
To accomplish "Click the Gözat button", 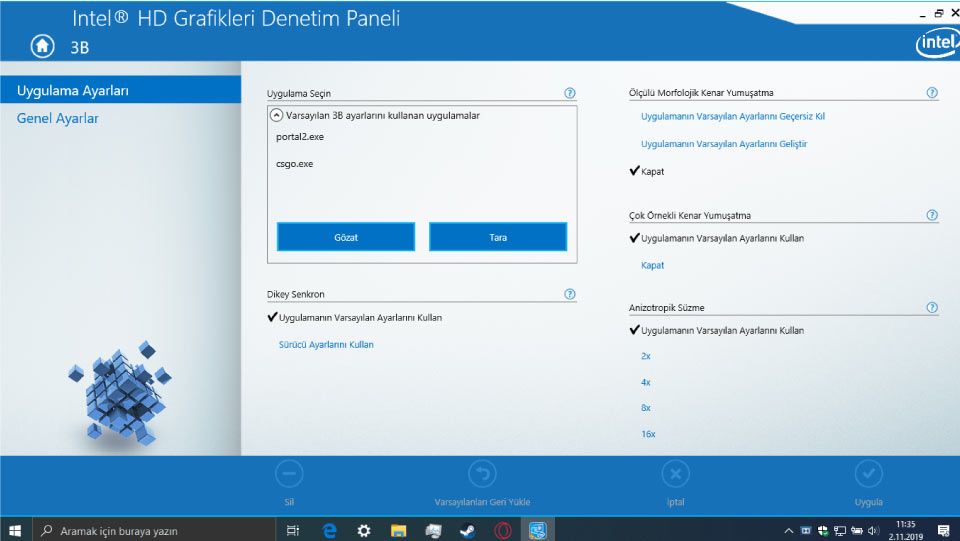I will pos(346,237).
